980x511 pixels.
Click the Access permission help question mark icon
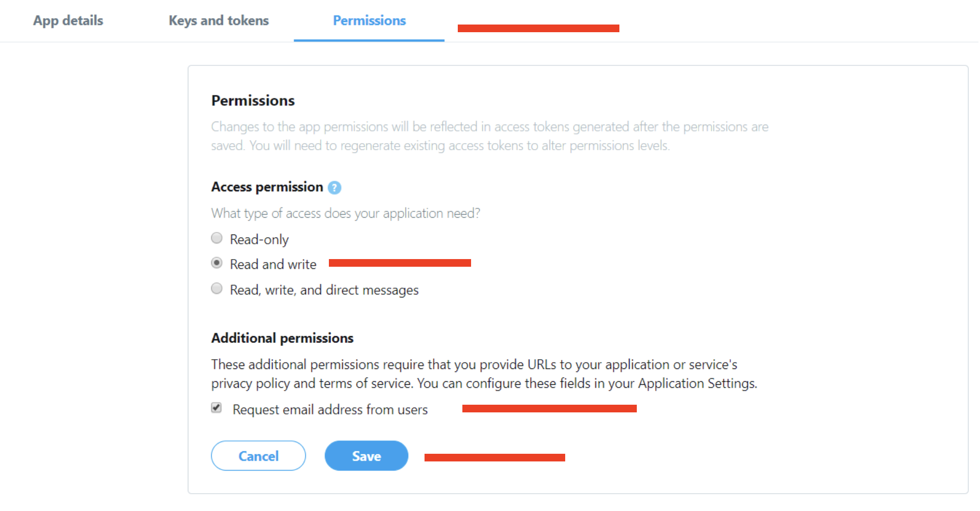(x=335, y=188)
